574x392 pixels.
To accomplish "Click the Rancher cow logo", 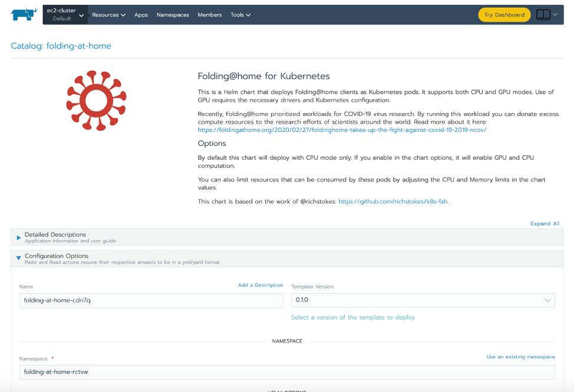I will click(x=24, y=15).
